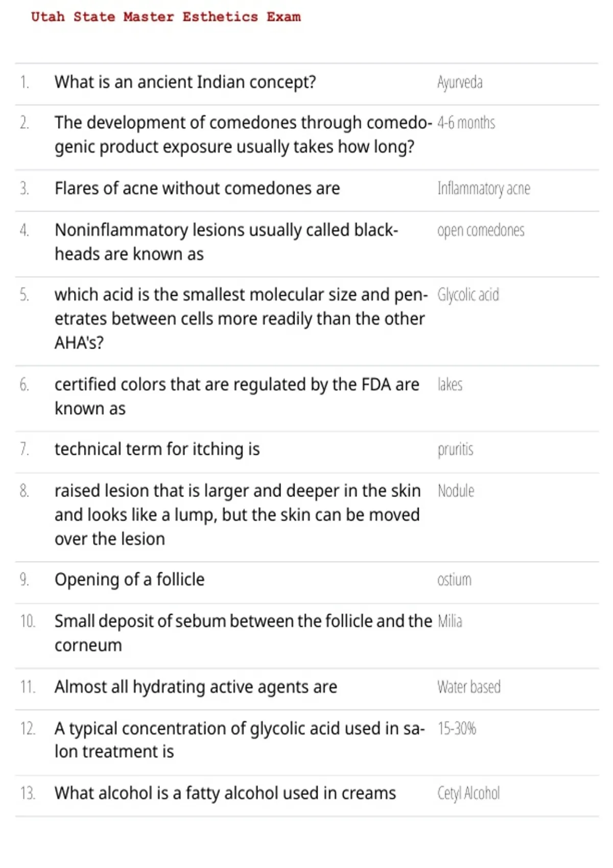
Task: Click the Cetyl Alcohol answer
Action: [x=468, y=793]
